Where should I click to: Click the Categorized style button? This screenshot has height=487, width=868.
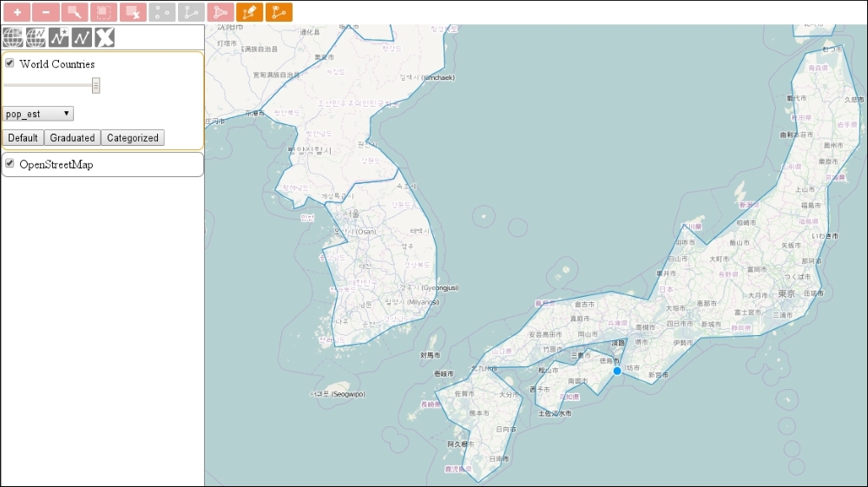pyautogui.click(x=133, y=138)
